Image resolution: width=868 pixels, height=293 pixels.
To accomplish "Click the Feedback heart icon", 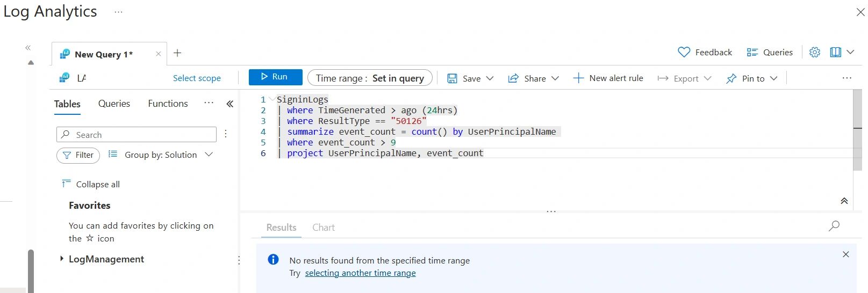I will [x=684, y=52].
